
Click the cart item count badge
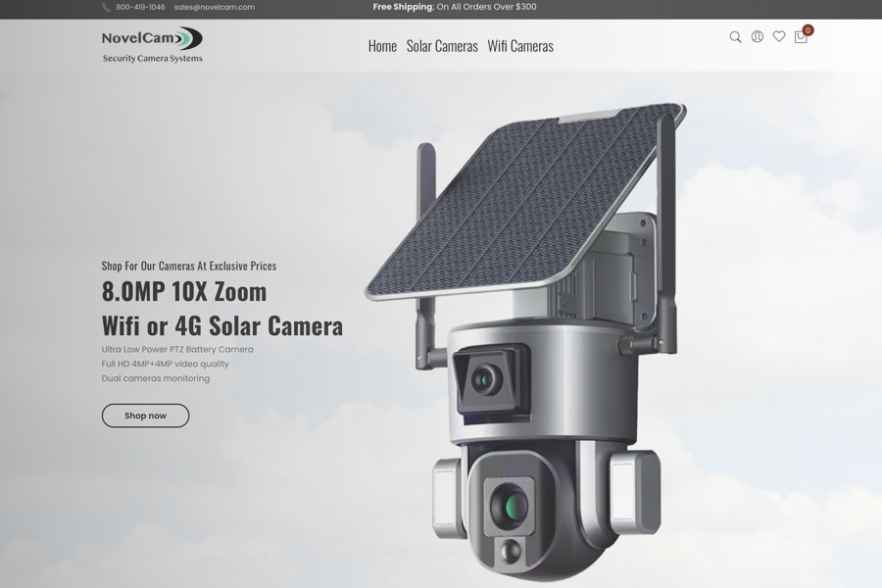(x=807, y=30)
